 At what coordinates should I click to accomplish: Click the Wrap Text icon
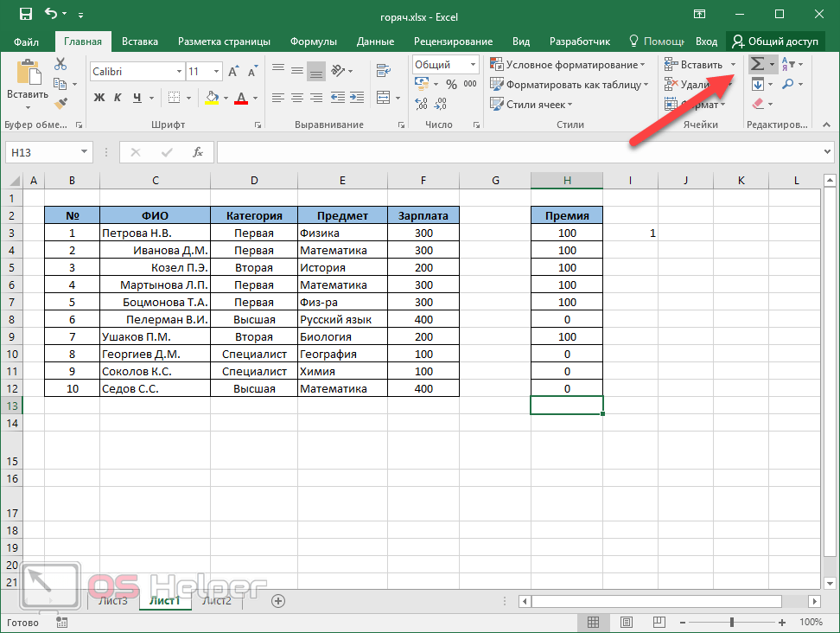[x=383, y=70]
